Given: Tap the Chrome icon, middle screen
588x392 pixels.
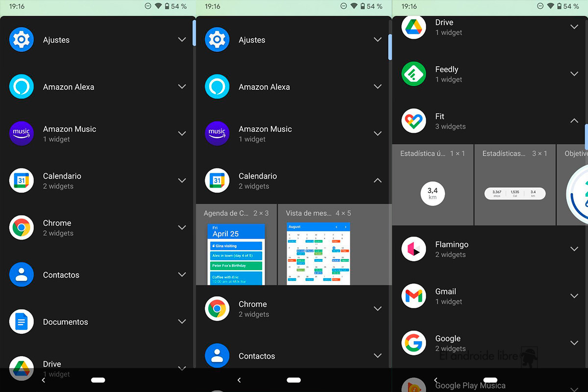Looking at the screenshot, I should [217, 309].
